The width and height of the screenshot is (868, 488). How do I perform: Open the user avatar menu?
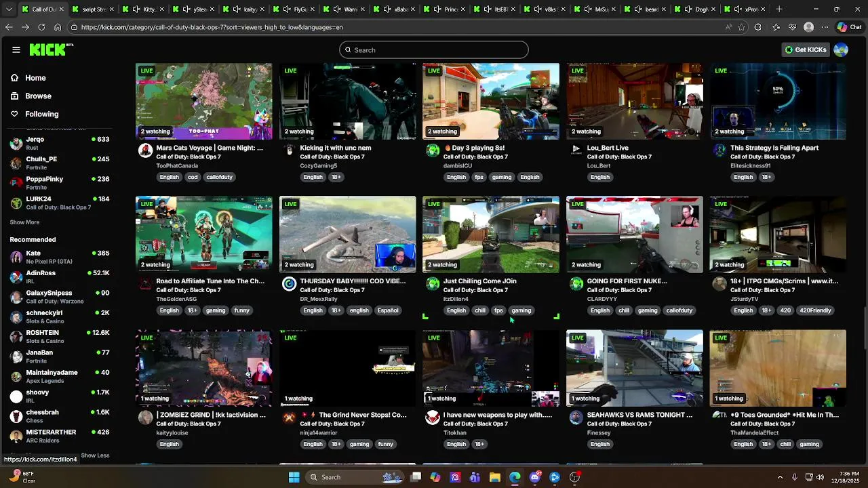[841, 49]
